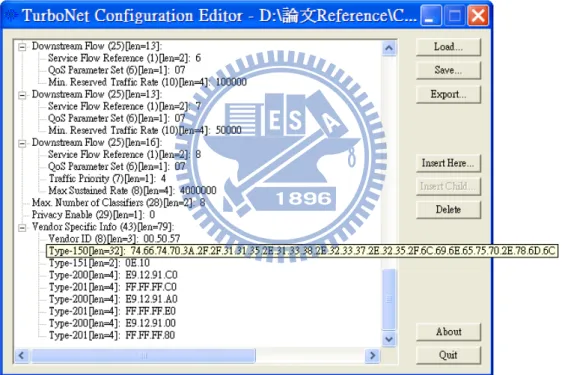Select Min. Reserved Traffic Rate 50000 row

tap(145, 130)
